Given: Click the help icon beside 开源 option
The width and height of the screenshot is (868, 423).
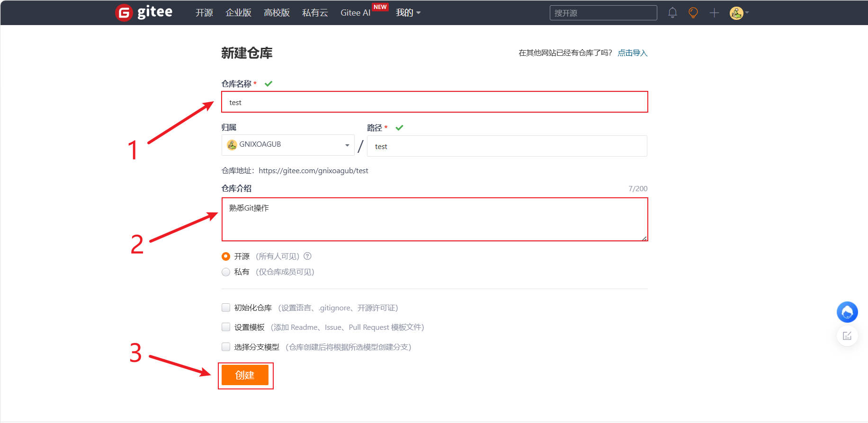Looking at the screenshot, I should coord(307,256).
